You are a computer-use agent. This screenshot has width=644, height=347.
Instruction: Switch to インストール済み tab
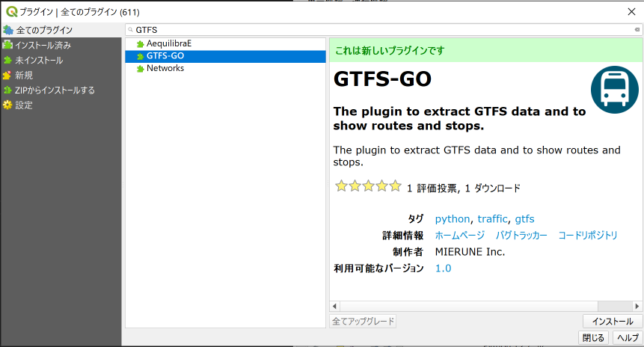pos(61,45)
